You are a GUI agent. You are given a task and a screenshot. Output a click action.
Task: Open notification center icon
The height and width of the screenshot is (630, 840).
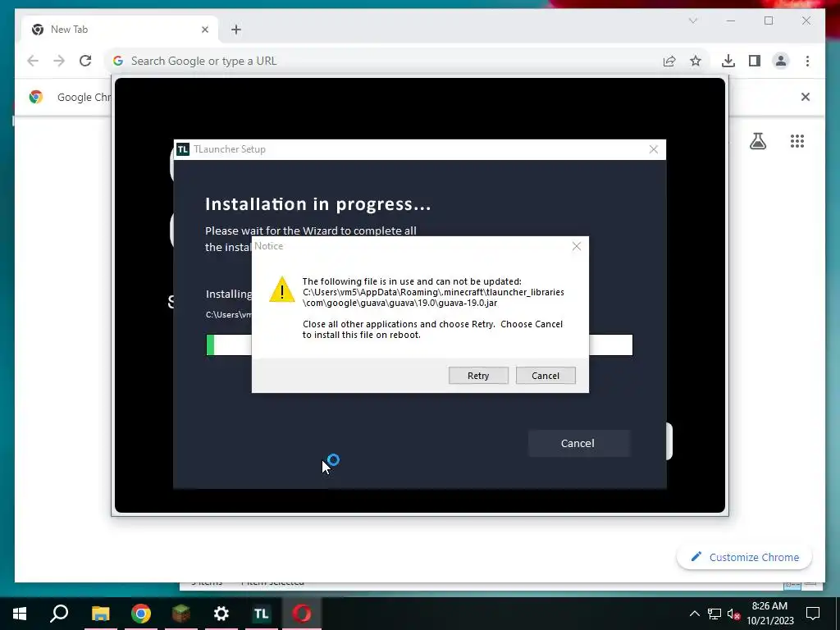(x=813, y=614)
